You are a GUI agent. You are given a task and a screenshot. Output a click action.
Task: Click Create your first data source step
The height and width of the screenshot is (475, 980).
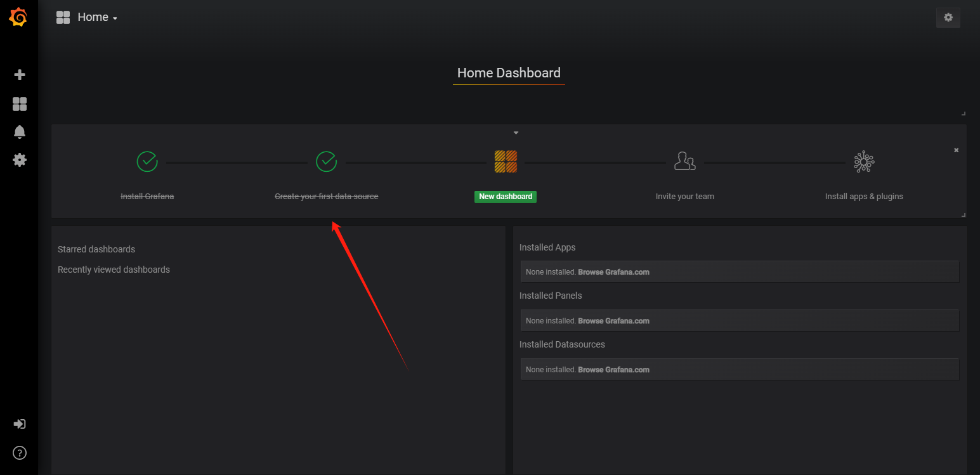pyautogui.click(x=327, y=197)
